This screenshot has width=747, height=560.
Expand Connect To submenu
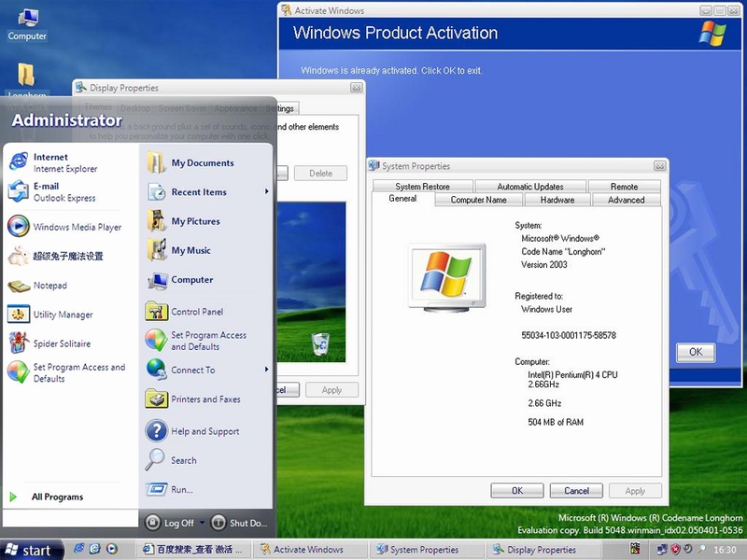click(x=267, y=369)
